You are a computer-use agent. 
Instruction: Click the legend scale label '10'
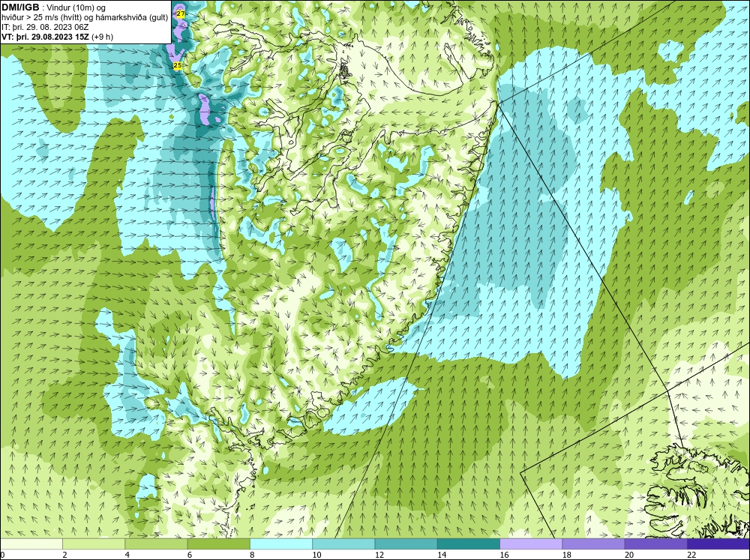(316, 555)
